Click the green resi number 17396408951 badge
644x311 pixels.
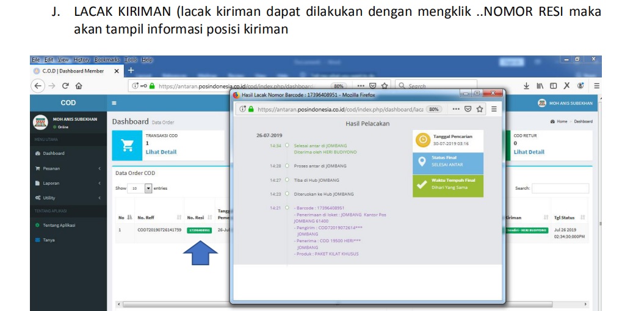199,230
